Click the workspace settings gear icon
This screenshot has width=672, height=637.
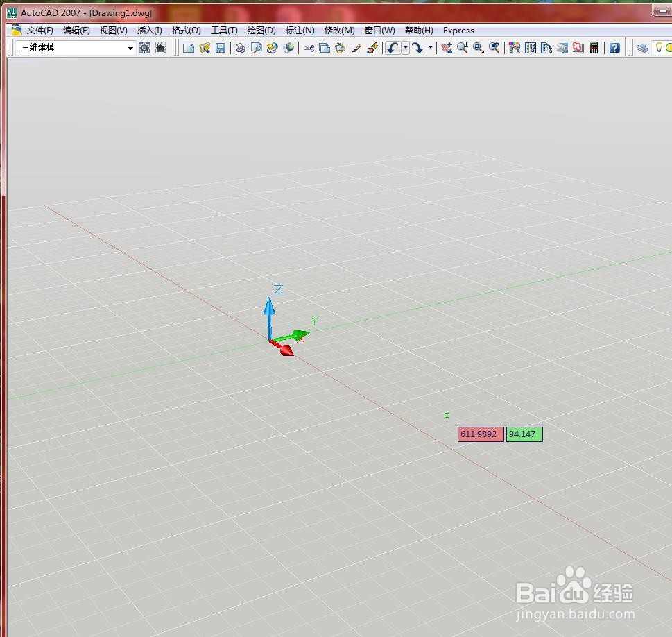point(144,48)
